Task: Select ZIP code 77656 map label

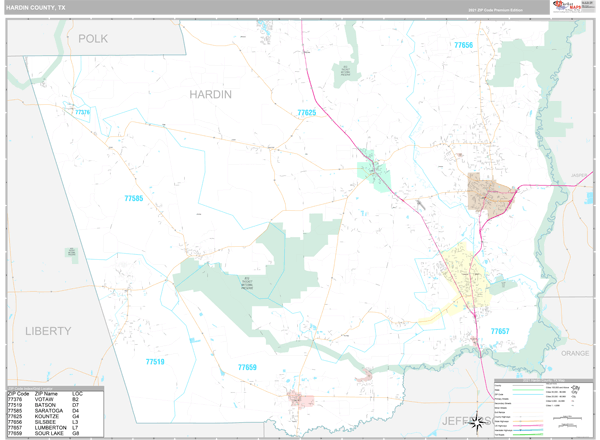Action: click(x=463, y=45)
